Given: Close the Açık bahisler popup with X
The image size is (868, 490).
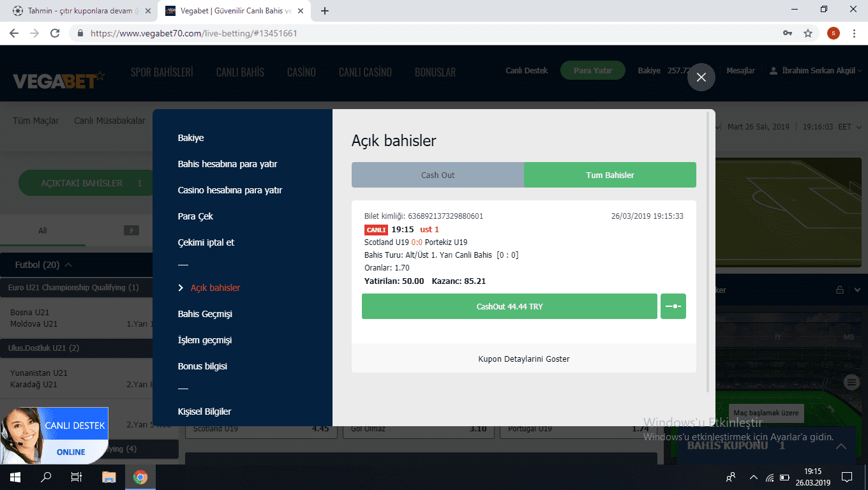Looking at the screenshot, I should pyautogui.click(x=701, y=77).
